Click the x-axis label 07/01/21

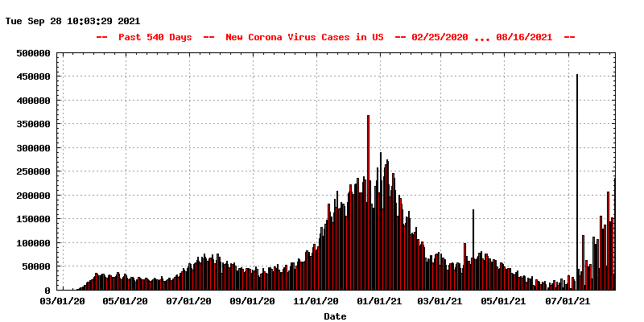(568, 301)
